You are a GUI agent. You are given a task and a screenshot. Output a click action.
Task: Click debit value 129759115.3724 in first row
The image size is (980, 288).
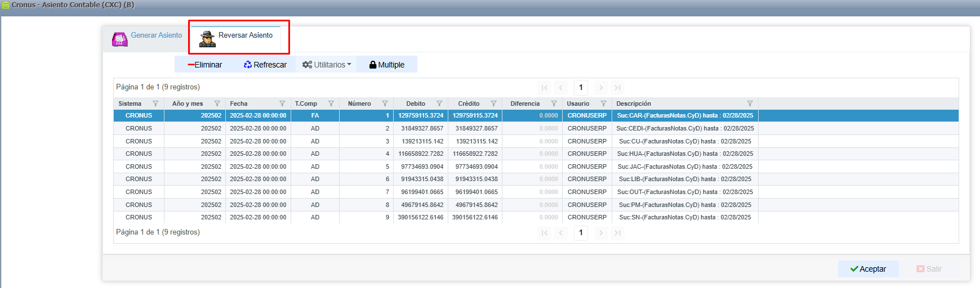pos(421,115)
